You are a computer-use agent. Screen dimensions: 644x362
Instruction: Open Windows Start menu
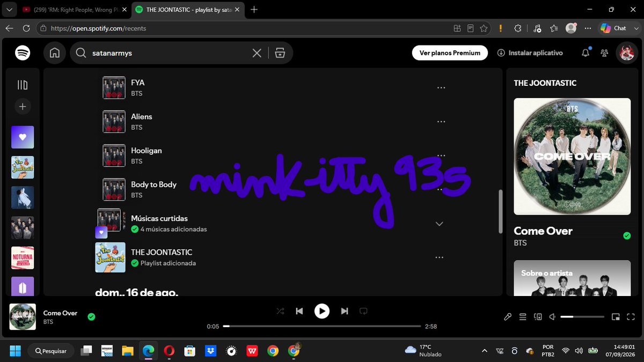click(15, 351)
